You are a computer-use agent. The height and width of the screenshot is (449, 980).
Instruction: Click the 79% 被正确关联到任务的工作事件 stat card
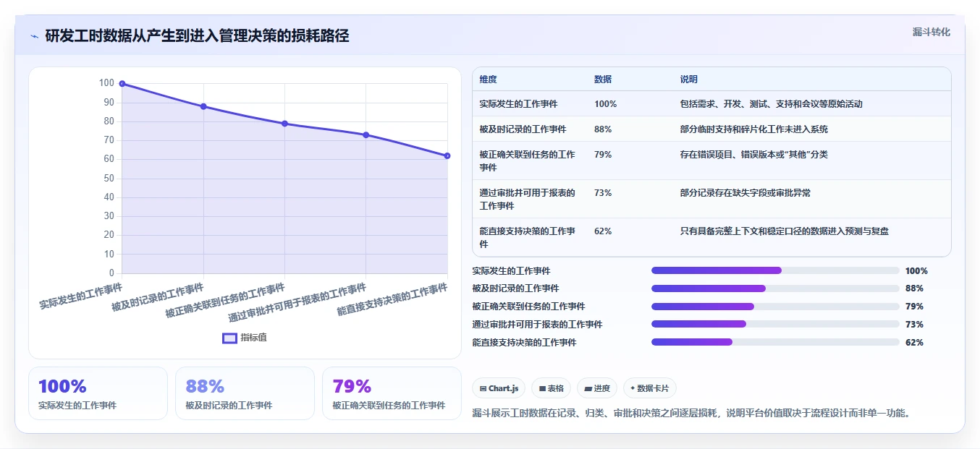[x=392, y=393]
